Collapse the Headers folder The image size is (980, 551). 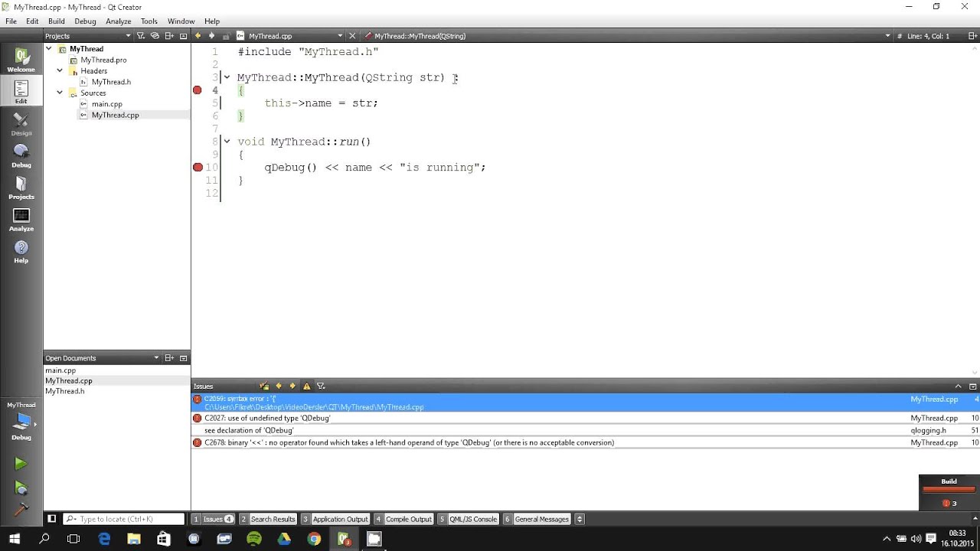60,71
